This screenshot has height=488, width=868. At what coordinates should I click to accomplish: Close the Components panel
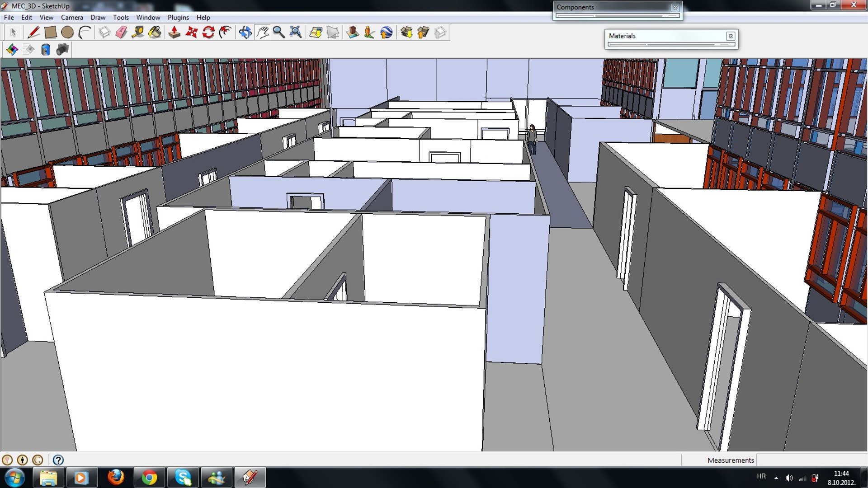pyautogui.click(x=675, y=7)
